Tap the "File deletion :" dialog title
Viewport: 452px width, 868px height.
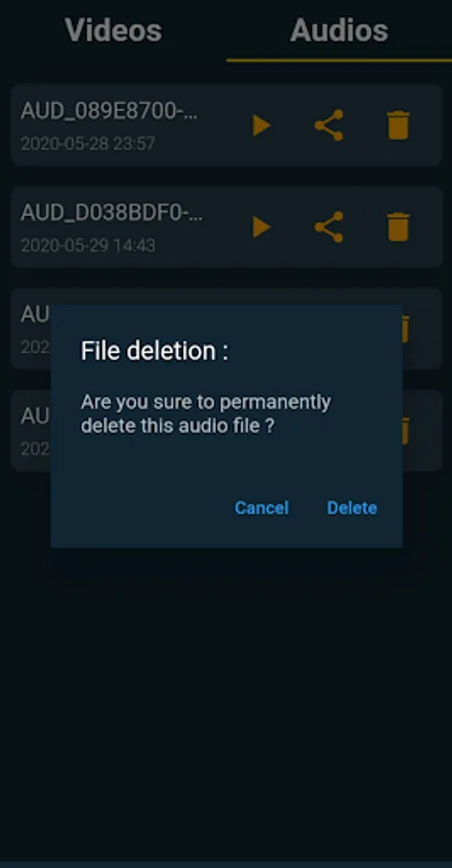pos(154,351)
